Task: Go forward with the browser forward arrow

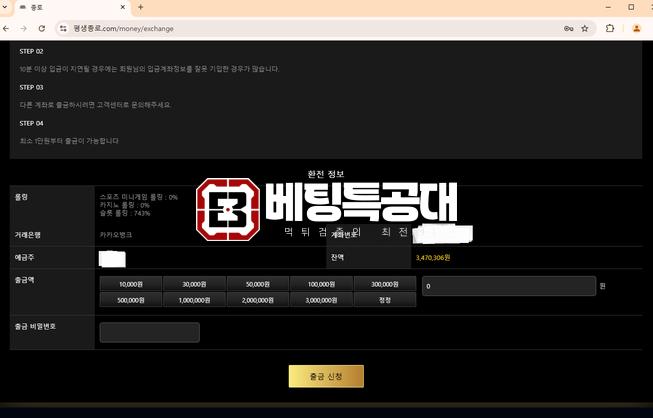Action: coord(23,29)
